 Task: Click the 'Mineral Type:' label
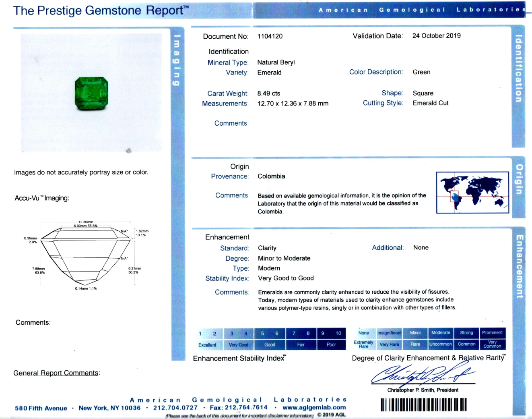click(228, 62)
